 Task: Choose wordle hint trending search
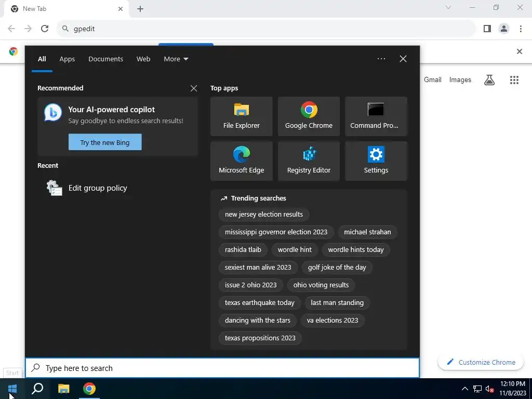click(x=295, y=250)
